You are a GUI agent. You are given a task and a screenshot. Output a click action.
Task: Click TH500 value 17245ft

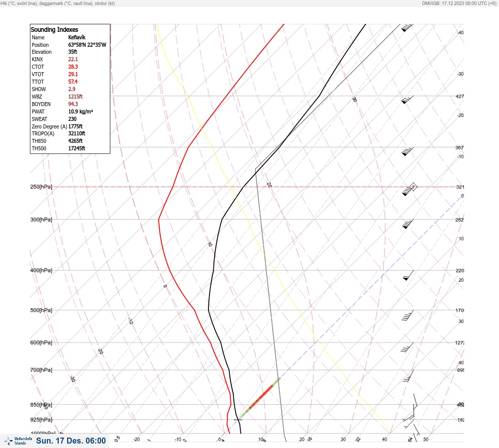coord(77,148)
